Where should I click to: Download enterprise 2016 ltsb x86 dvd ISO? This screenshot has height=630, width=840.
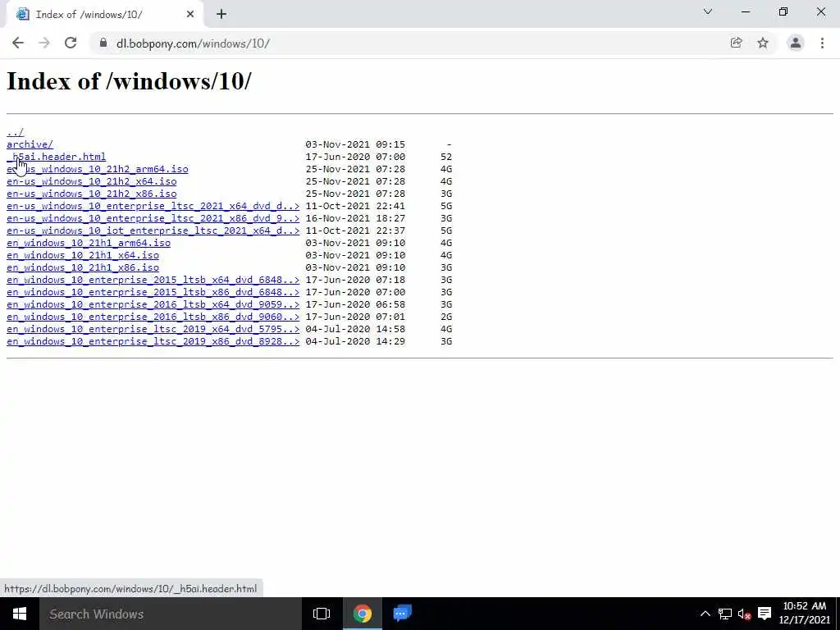153,317
